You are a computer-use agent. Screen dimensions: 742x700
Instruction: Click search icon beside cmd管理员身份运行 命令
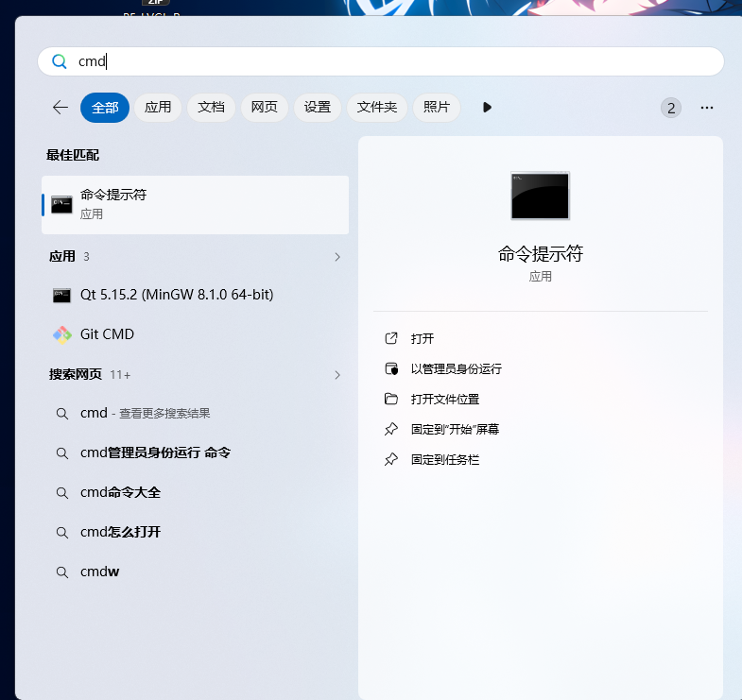point(62,453)
